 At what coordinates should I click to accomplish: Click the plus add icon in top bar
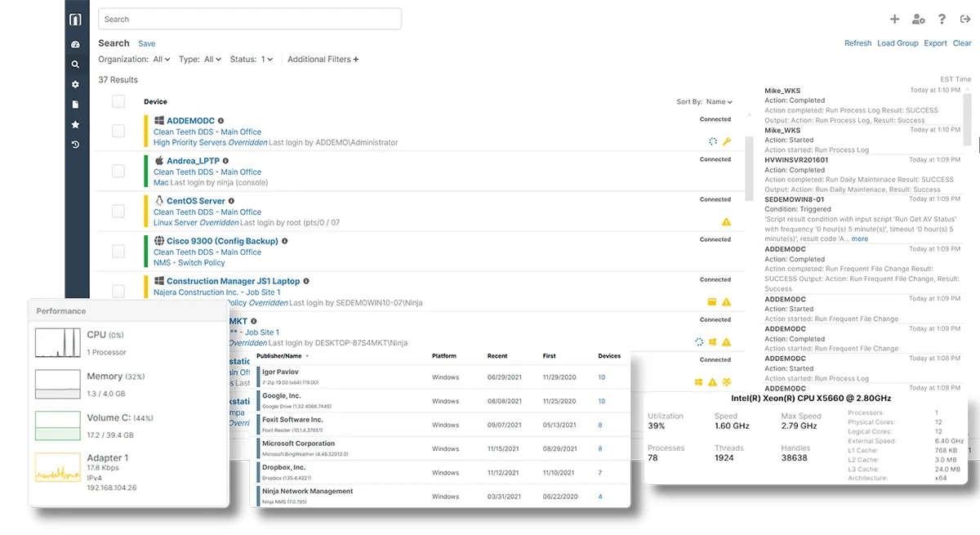[894, 20]
